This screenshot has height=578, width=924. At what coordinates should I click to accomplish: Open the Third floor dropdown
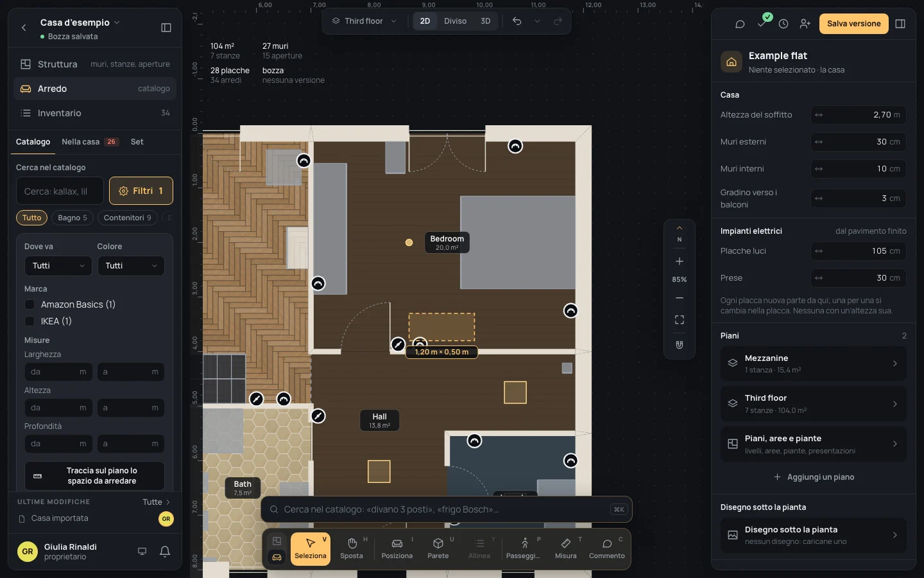pos(364,21)
